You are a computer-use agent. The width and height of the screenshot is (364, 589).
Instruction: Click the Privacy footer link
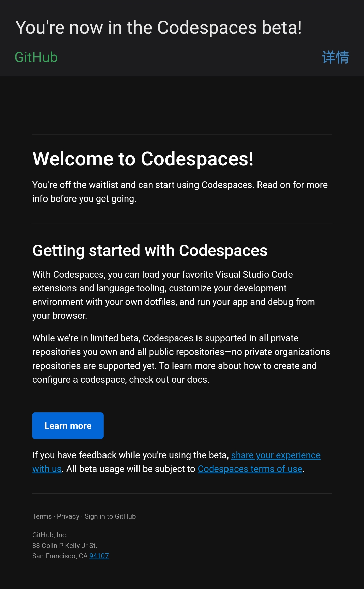tap(68, 516)
